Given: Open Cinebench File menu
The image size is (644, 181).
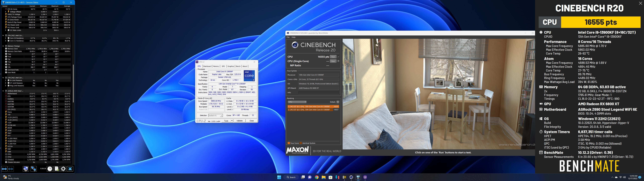Looking at the screenshot, I should pos(288,37).
